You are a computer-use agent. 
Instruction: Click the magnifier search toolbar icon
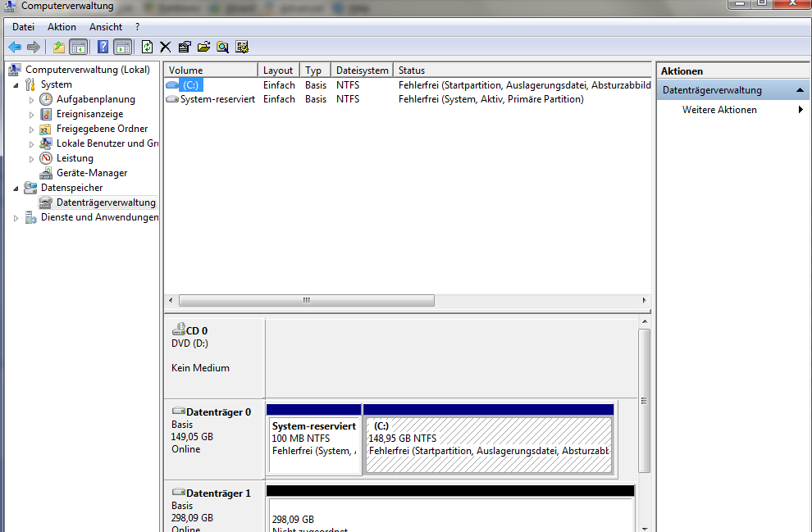click(222, 47)
